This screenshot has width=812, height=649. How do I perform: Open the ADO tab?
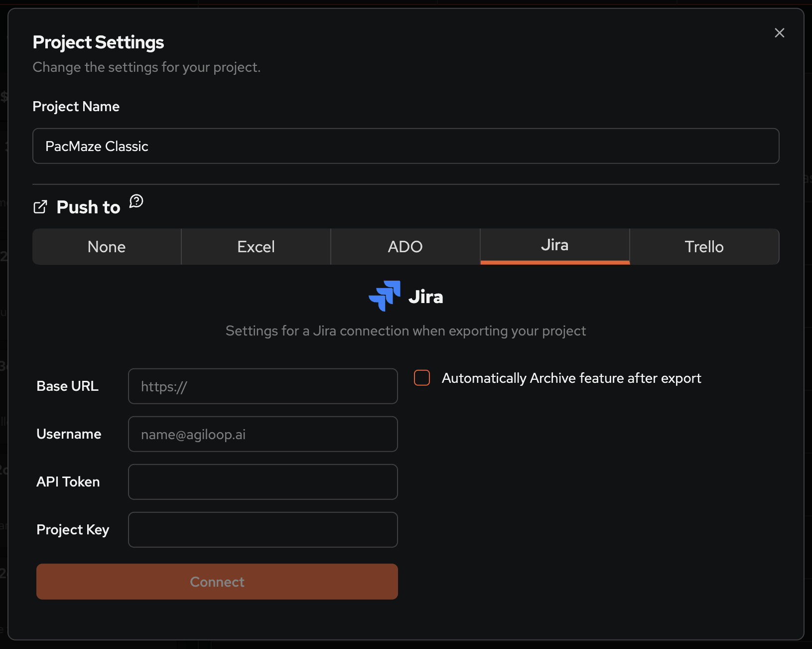(x=406, y=247)
